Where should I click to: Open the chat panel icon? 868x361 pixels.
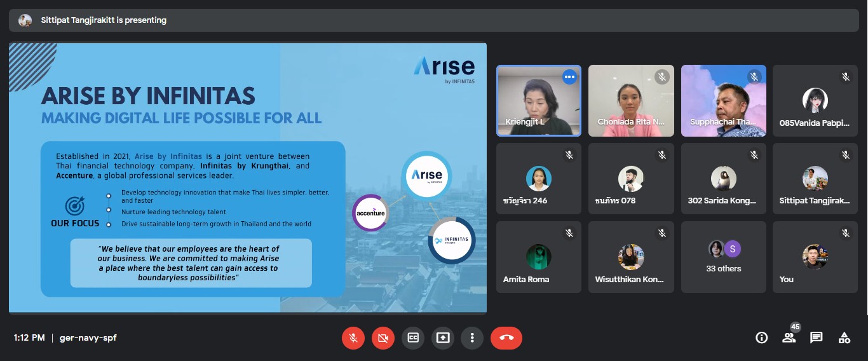point(817,338)
